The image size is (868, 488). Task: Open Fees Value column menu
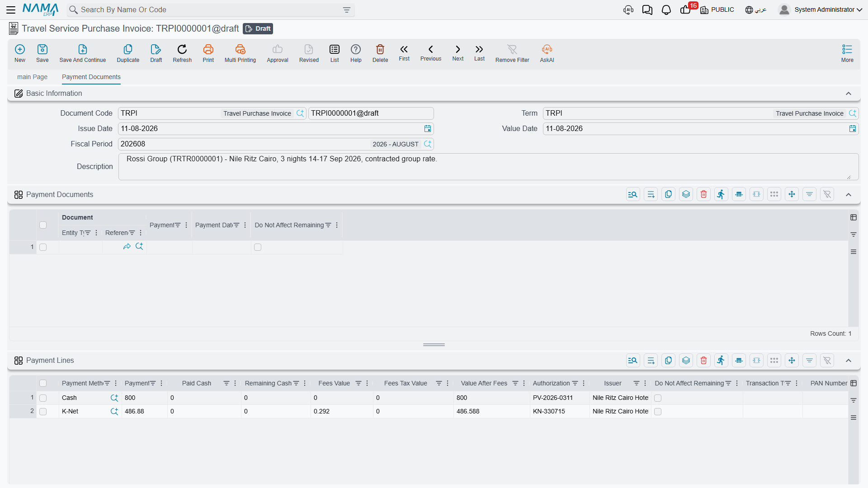coord(367,383)
